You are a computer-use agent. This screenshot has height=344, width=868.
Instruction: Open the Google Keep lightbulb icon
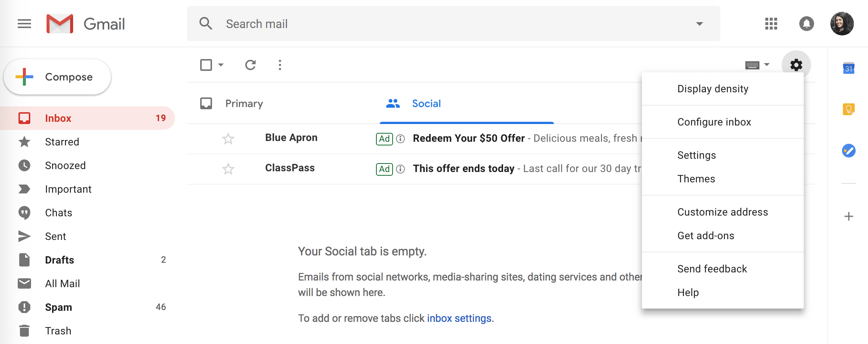[x=848, y=109]
